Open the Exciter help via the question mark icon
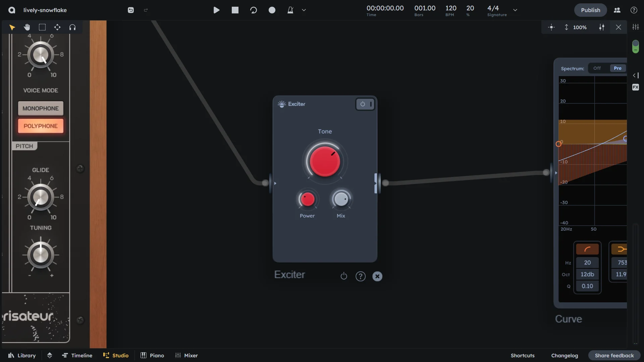Image resolution: width=644 pixels, height=362 pixels. click(x=360, y=276)
